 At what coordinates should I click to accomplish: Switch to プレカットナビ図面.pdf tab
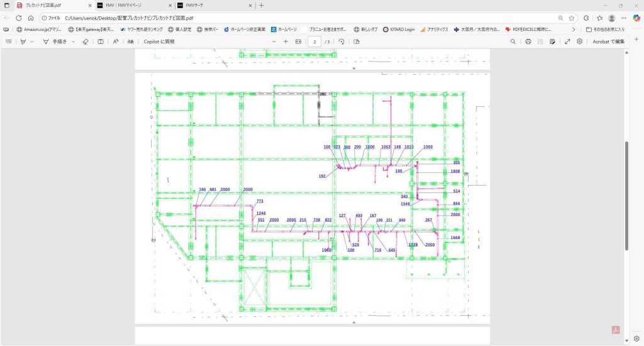[x=53, y=5]
